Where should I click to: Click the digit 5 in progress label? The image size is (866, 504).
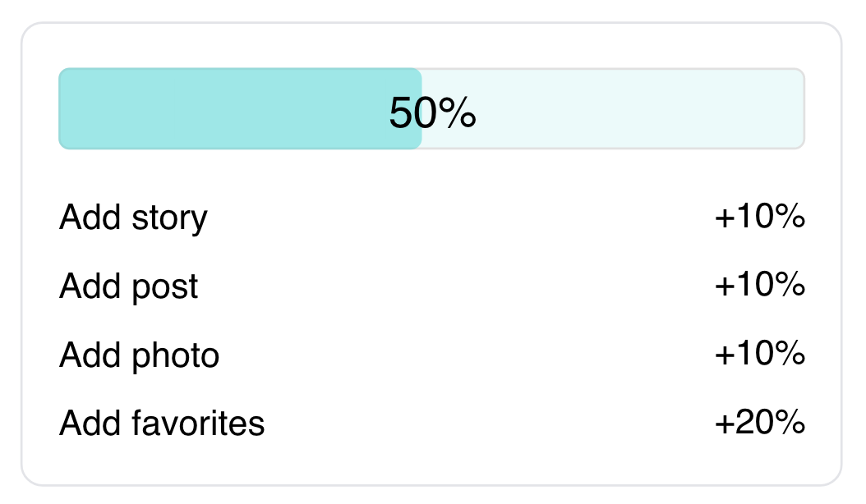point(400,112)
